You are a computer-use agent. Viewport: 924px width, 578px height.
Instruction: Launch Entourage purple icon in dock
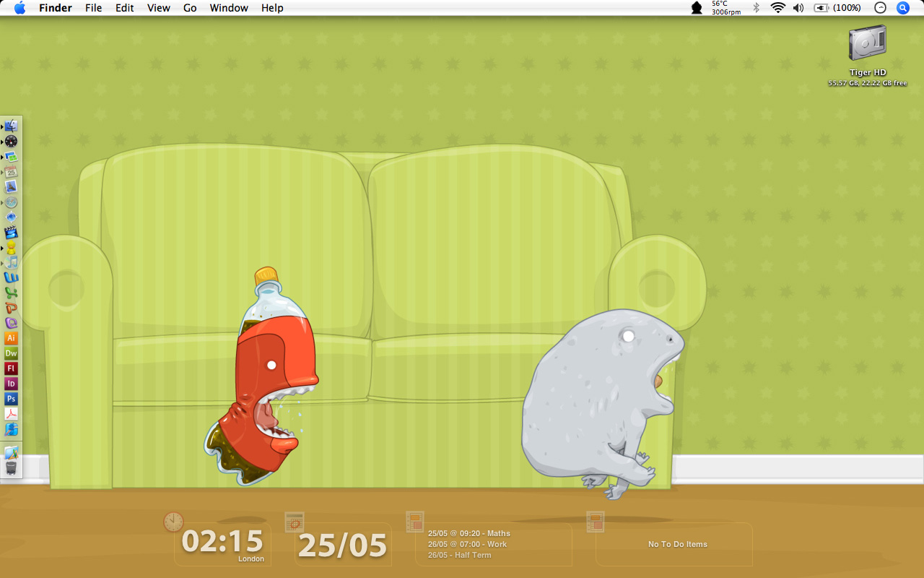pyautogui.click(x=11, y=323)
